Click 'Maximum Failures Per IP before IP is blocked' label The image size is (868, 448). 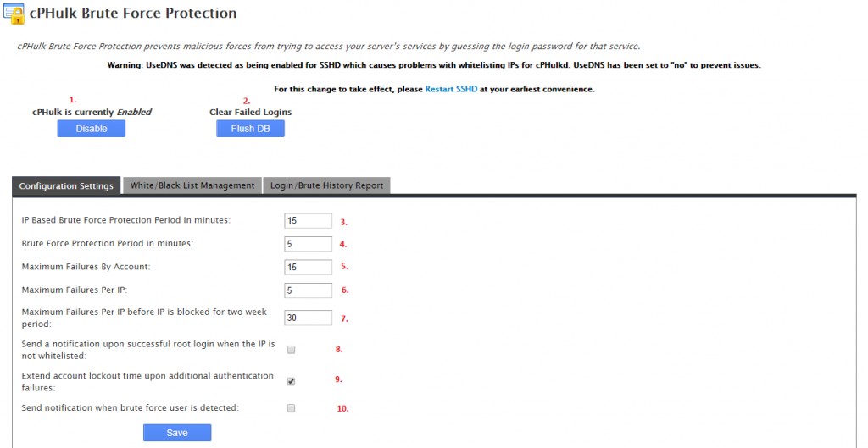pos(144,318)
